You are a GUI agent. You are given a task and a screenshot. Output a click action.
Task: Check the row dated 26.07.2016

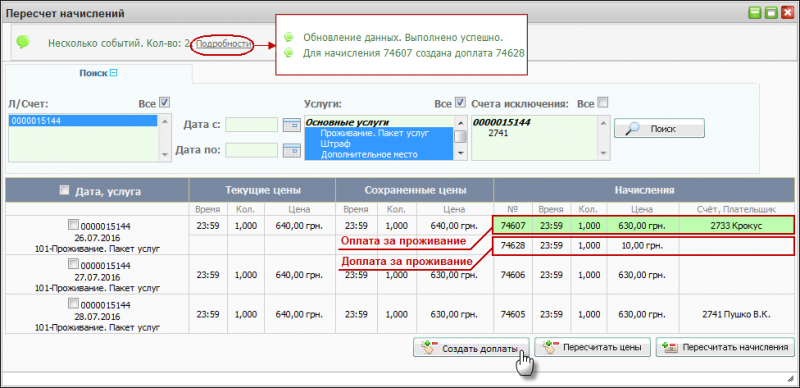click(x=73, y=224)
